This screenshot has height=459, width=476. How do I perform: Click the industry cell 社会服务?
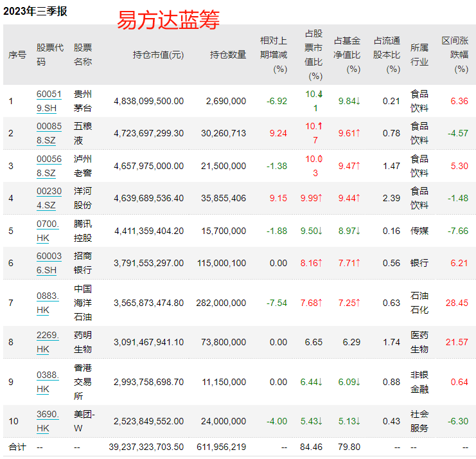[x=419, y=421]
